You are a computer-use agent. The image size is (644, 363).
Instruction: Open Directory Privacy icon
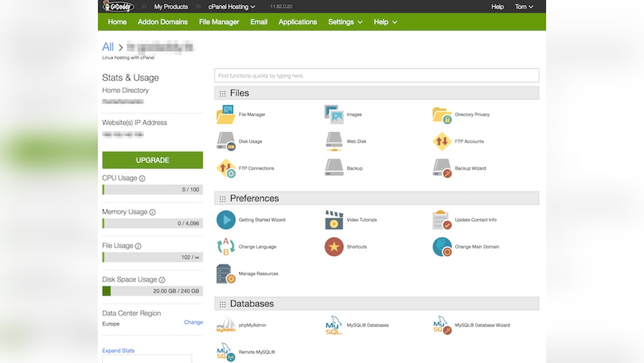coord(442,115)
